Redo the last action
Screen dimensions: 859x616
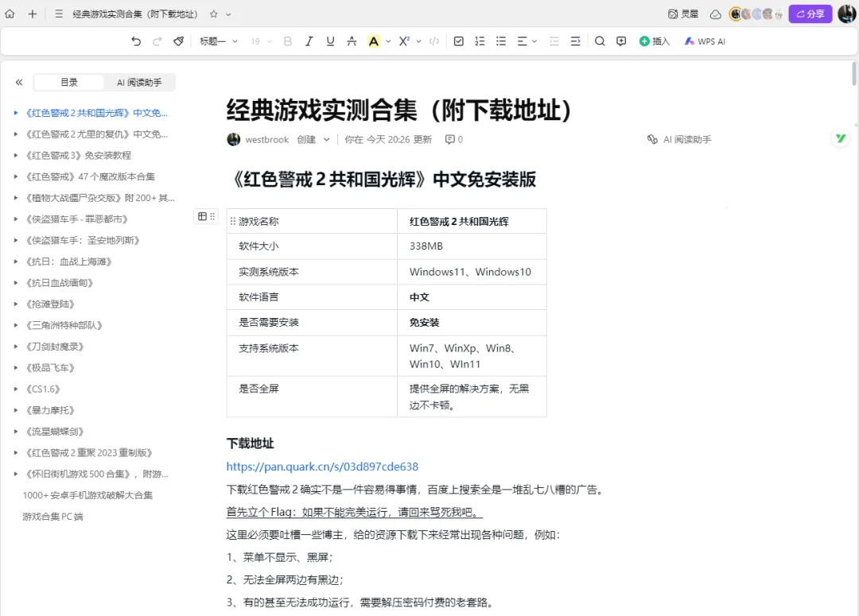(157, 41)
